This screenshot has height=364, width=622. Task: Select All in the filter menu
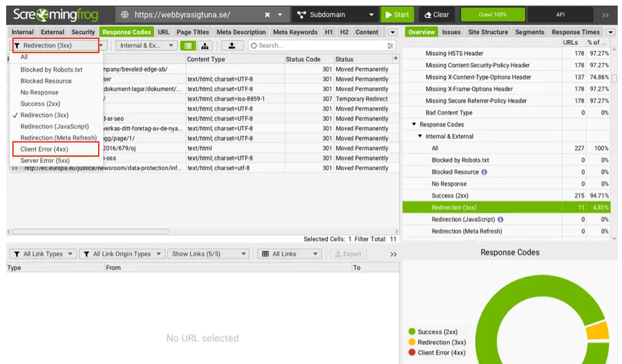click(x=57, y=57)
